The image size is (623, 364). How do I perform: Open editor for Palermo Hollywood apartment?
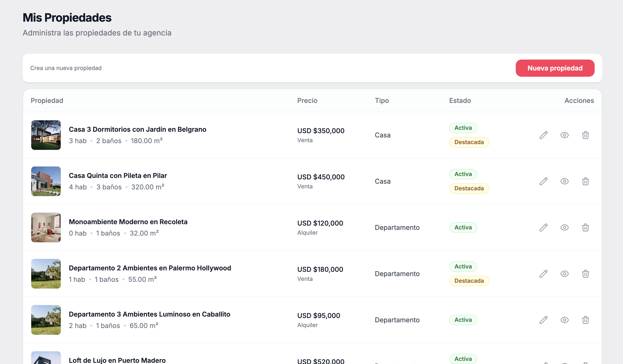[x=543, y=274]
